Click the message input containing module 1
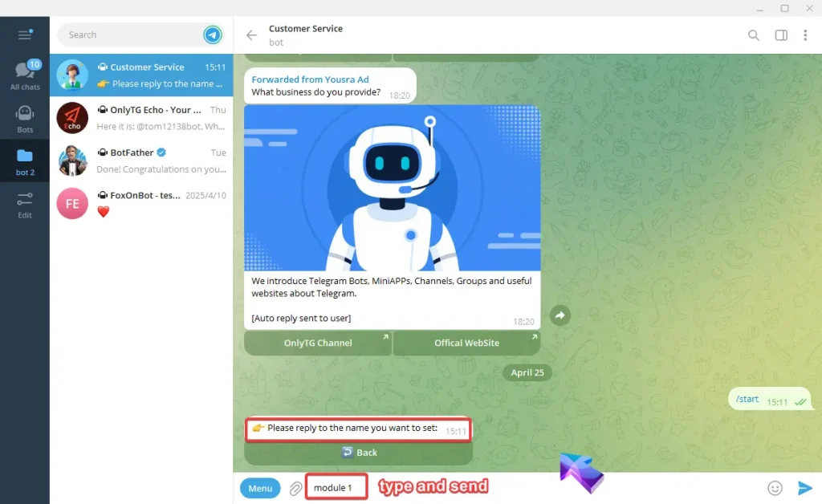The image size is (822, 504). (336, 488)
